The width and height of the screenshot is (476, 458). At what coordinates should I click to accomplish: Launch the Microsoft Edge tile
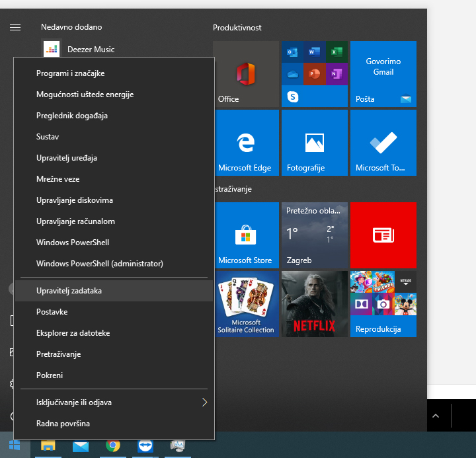tap(246, 143)
